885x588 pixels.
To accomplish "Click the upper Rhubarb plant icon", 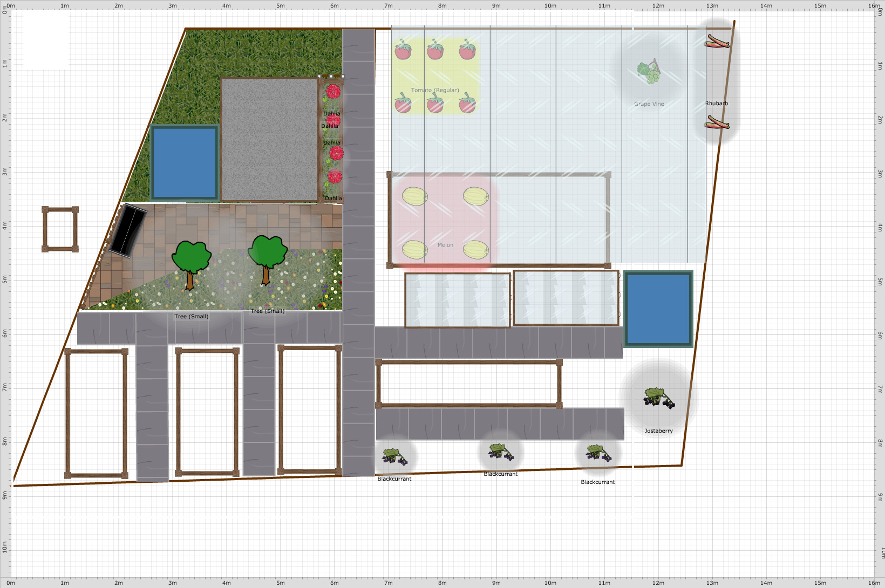I will pyautogui.click(x=717, y=42).
